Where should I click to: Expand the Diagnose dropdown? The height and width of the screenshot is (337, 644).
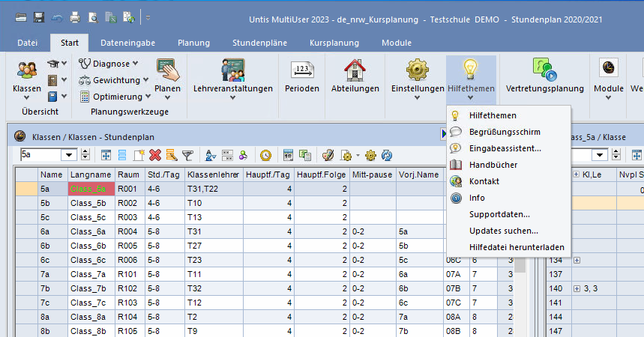(x=136, y=64)
